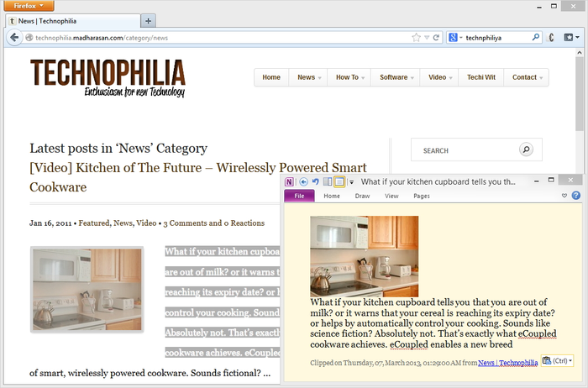Screen dimensions: 588x388
Task: Go to Home in site navigation
Action: (x=271, y=77)
